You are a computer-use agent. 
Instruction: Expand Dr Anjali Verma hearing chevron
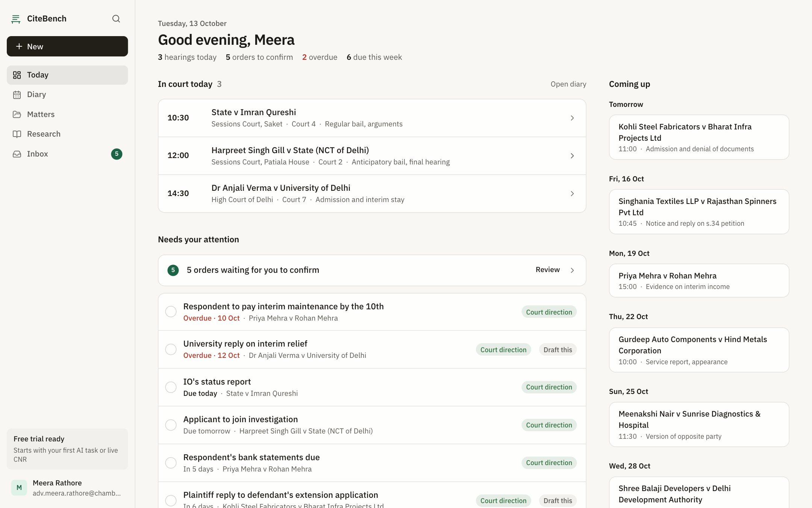point(572,193)
